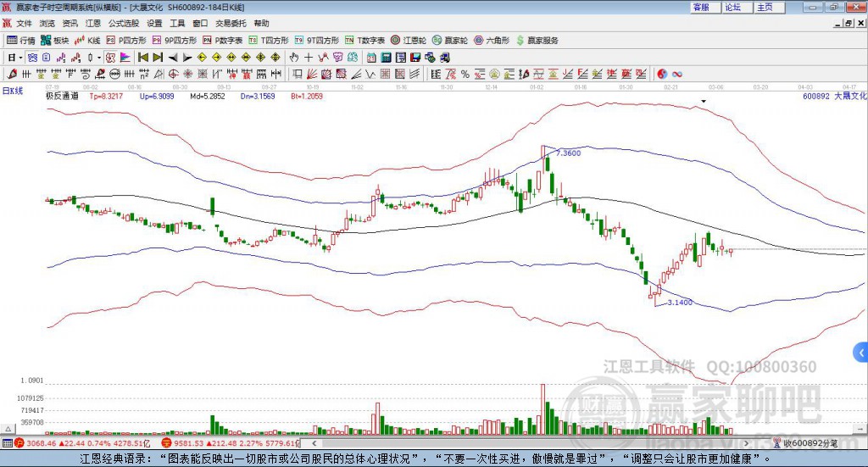Open the 浏览 menu
Viewport: 868px width, 467px height.
click(x=47, y=23)
